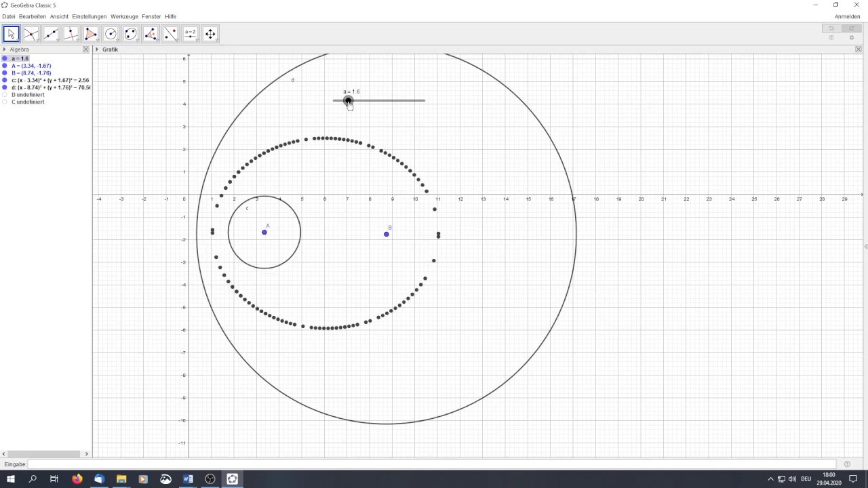Close the Algebra panel
This screenshot has height=488, width=868.
point(86,49)
